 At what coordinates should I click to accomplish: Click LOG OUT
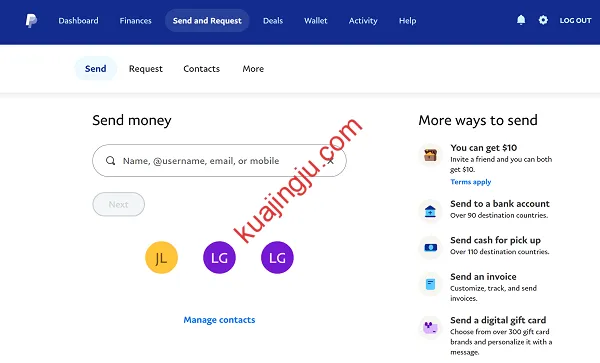[x=576, y=21]
